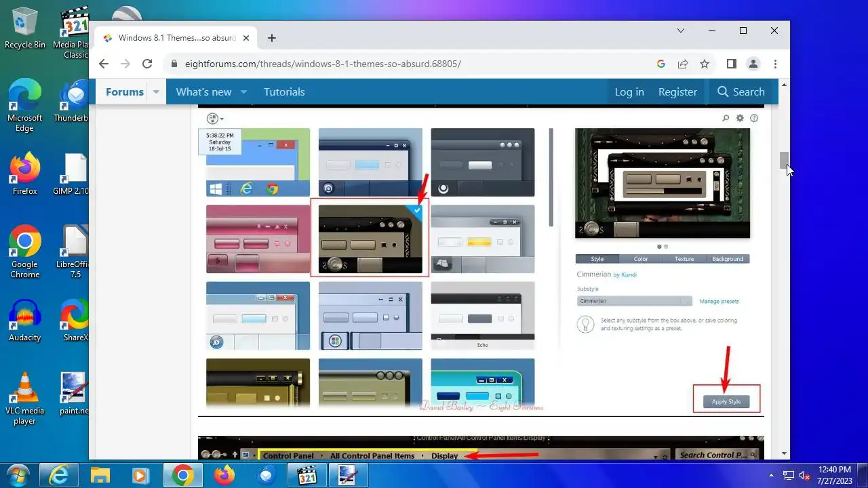Select the Media Player Classic desktop shortcut
This screenshot has width=868, height=488.
coord(73,33)
